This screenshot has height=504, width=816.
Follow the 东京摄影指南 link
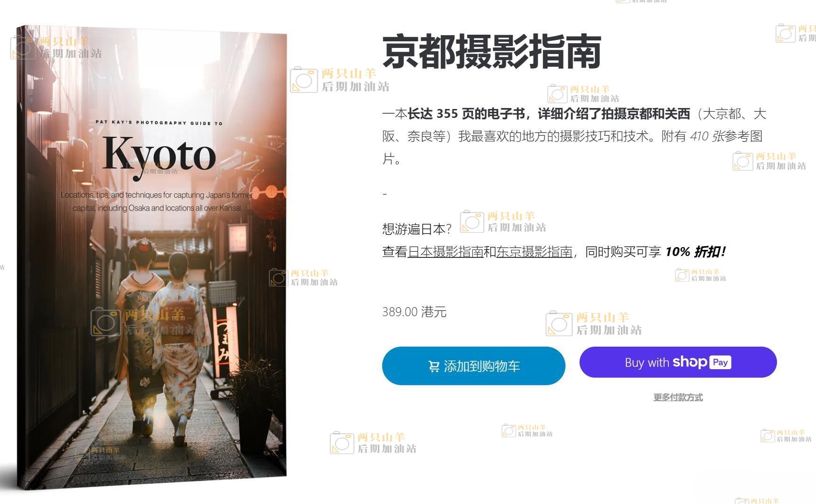pos(534,252)
